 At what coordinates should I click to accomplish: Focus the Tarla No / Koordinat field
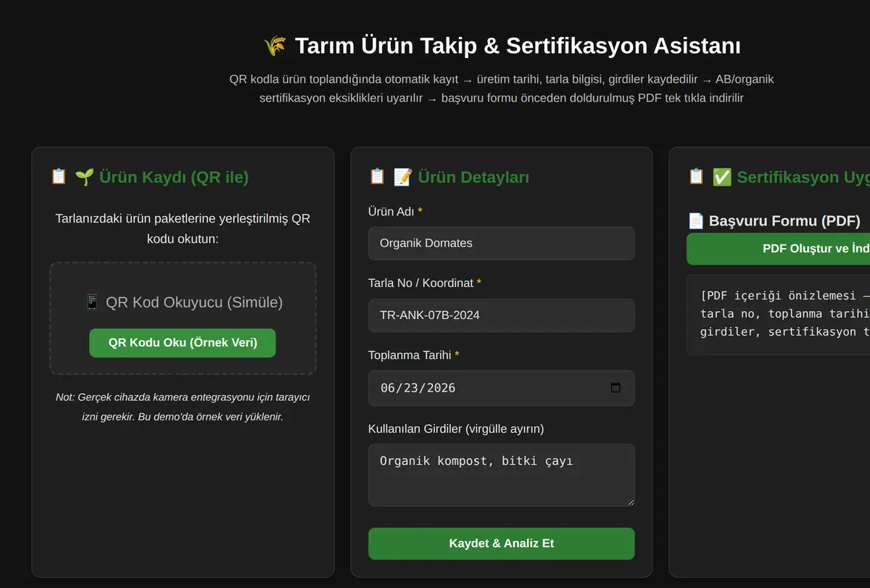click(x=502, y=315)
